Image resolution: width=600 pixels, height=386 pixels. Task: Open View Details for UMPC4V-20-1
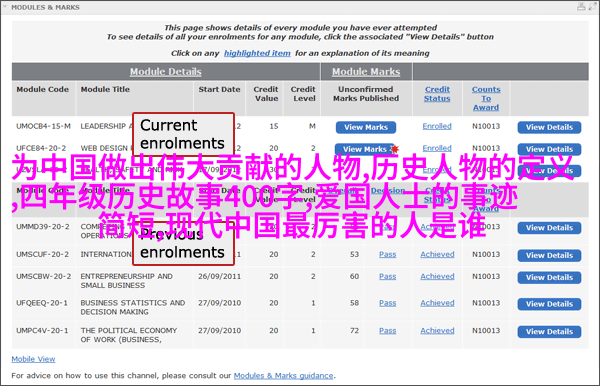549,332
